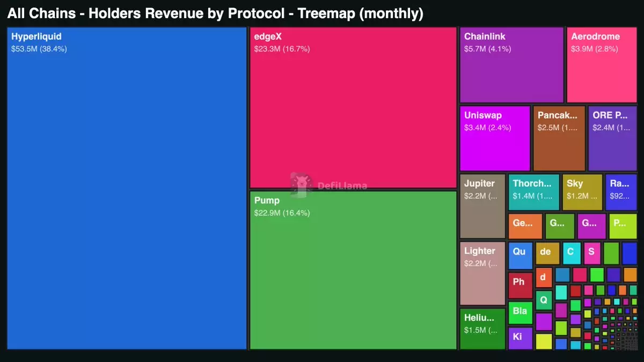
Task: Select the Lighter rose-colored block
Action: tap(482, 274)
